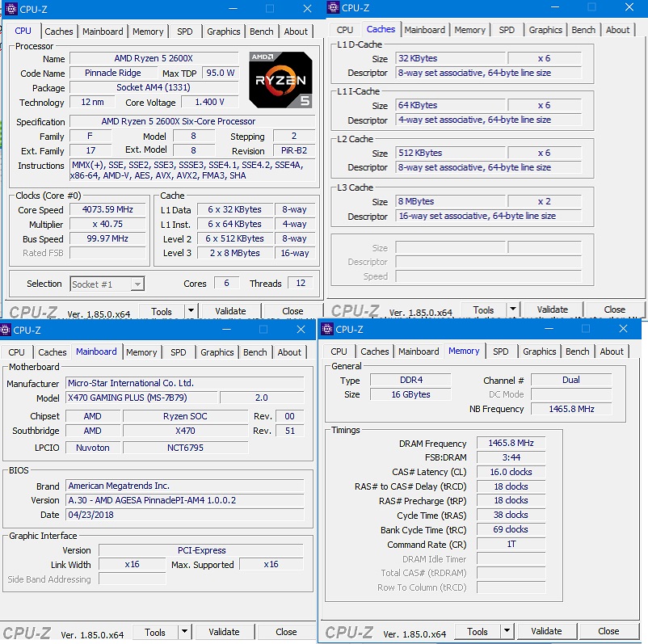Viewport: 648px width, 644px height.
Task: Click the 69 clocks Bank Cycle Time value
Action: coord(511,529)
